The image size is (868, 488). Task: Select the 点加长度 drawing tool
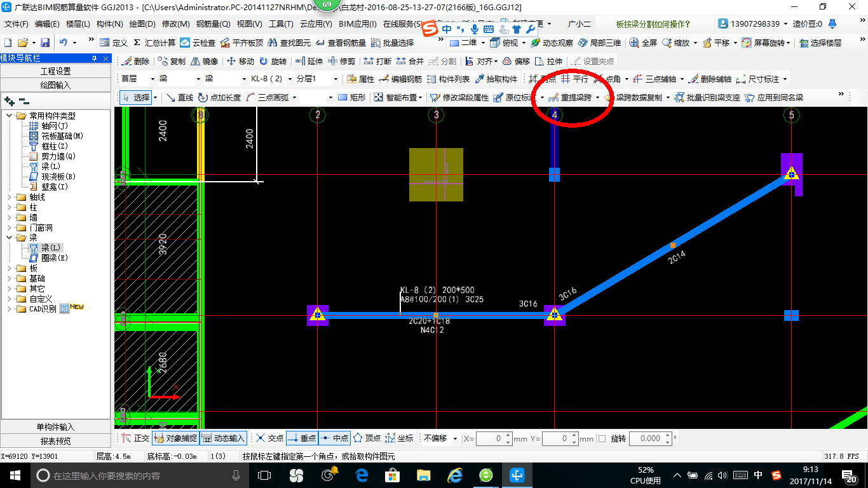coord(219,98)
